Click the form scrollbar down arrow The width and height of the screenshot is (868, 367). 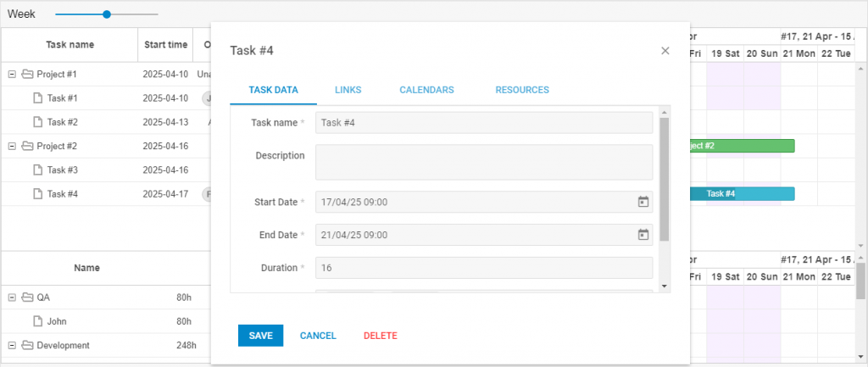[x=665, y=286]
